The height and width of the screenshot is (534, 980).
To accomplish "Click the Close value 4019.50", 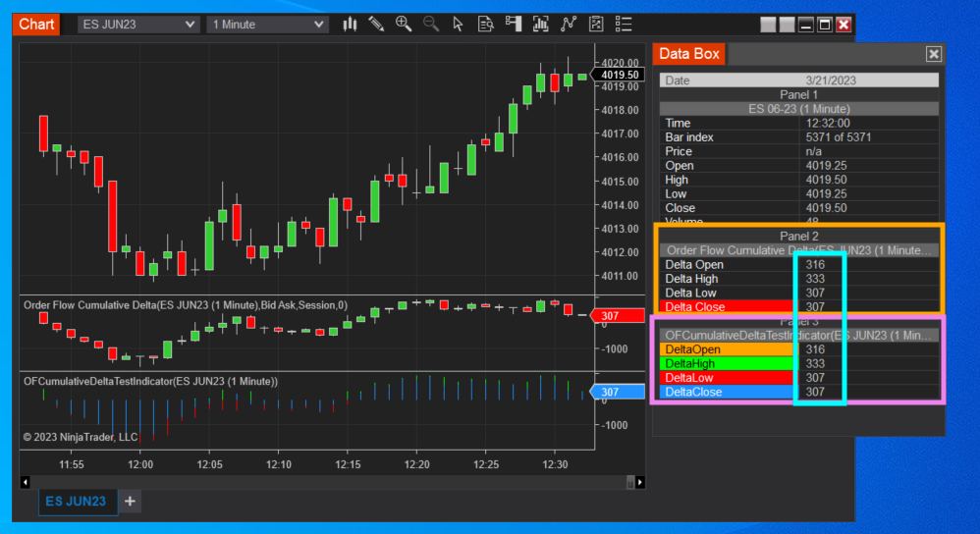I will tap(826, 208).
